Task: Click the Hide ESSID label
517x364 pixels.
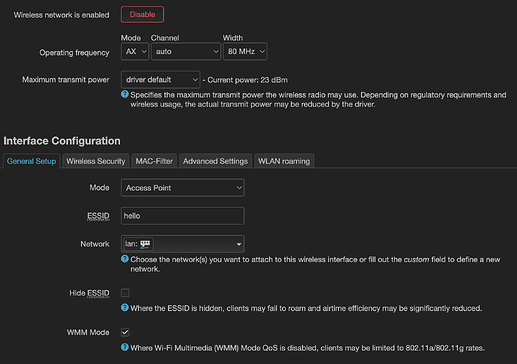Action: click(89, 293)
